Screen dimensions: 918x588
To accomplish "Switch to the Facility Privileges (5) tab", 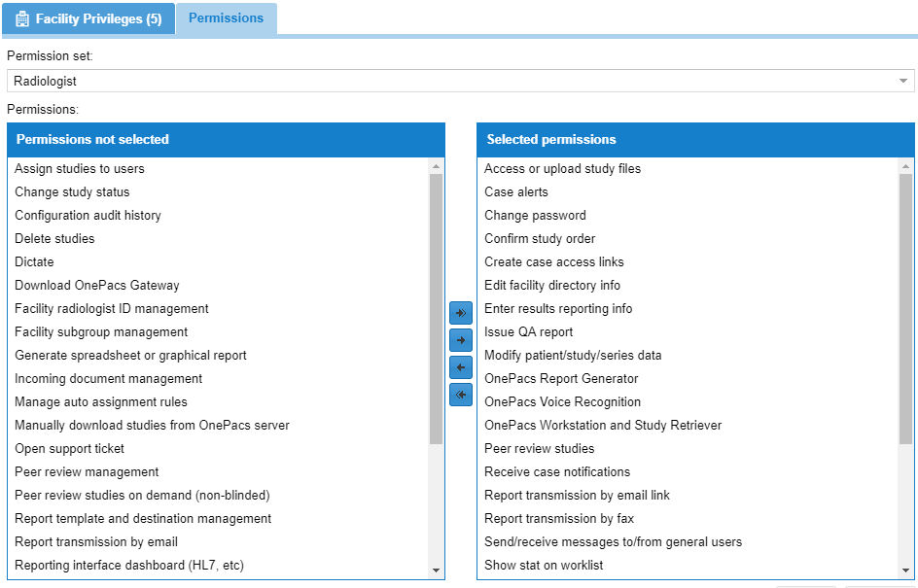I will click(x=88, y=18).
